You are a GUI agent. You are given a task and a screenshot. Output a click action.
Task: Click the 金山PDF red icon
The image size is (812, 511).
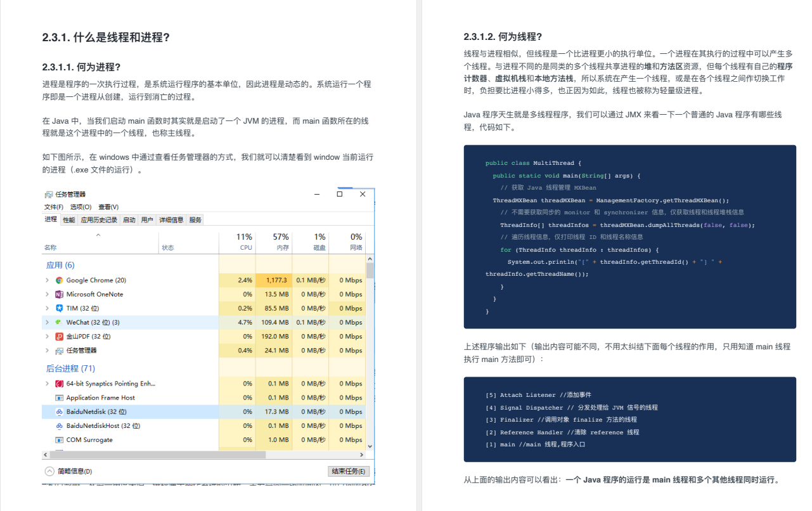(59, 336)
